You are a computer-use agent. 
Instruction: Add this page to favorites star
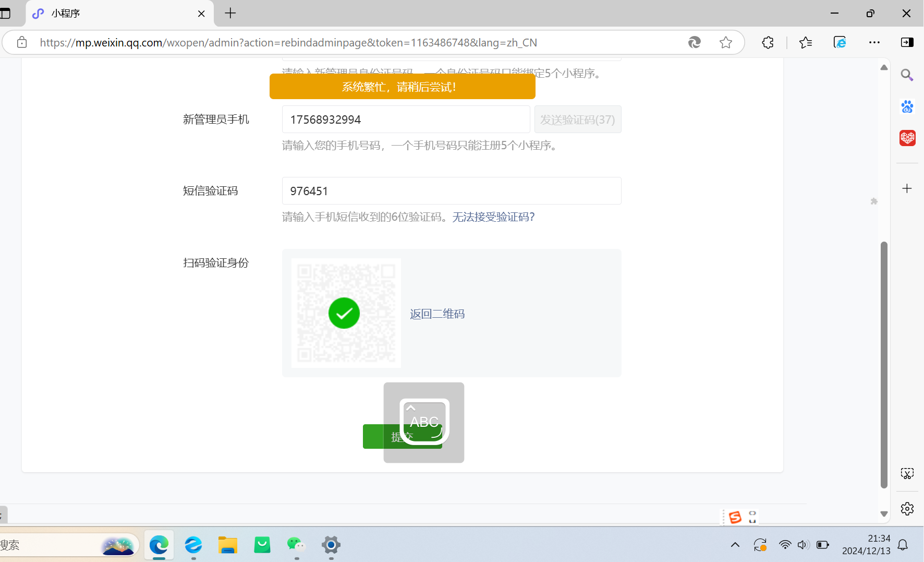(725, 42)
